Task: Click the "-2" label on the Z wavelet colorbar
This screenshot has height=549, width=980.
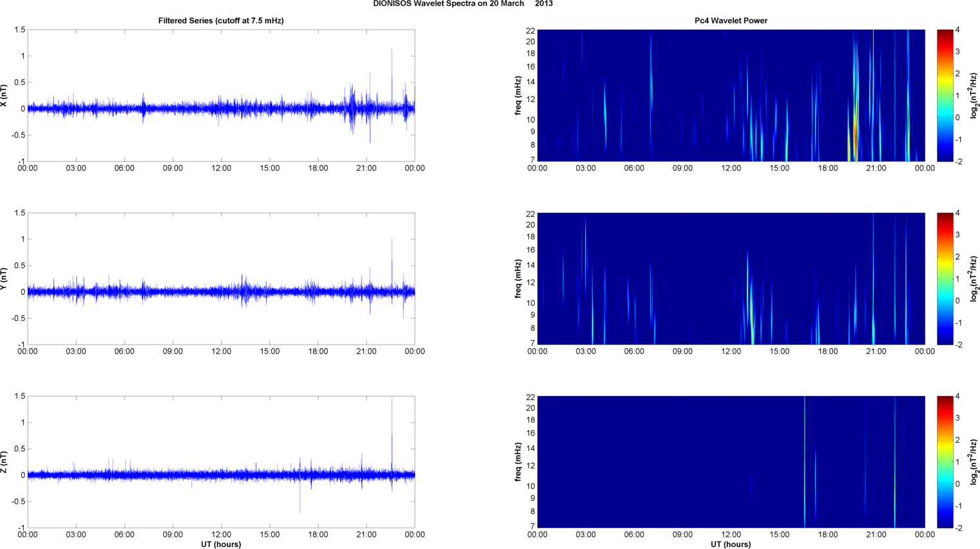Action: pyautogui.click(x=958, y=528)
